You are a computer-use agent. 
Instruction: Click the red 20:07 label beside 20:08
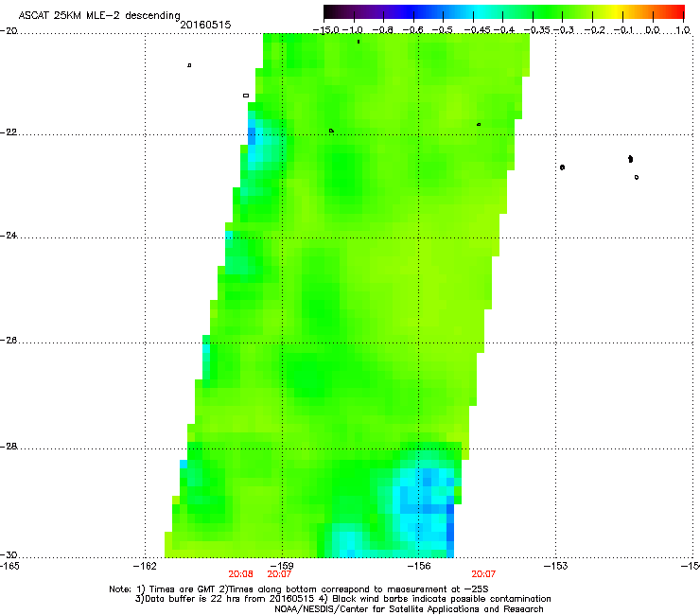coord(279,574)
